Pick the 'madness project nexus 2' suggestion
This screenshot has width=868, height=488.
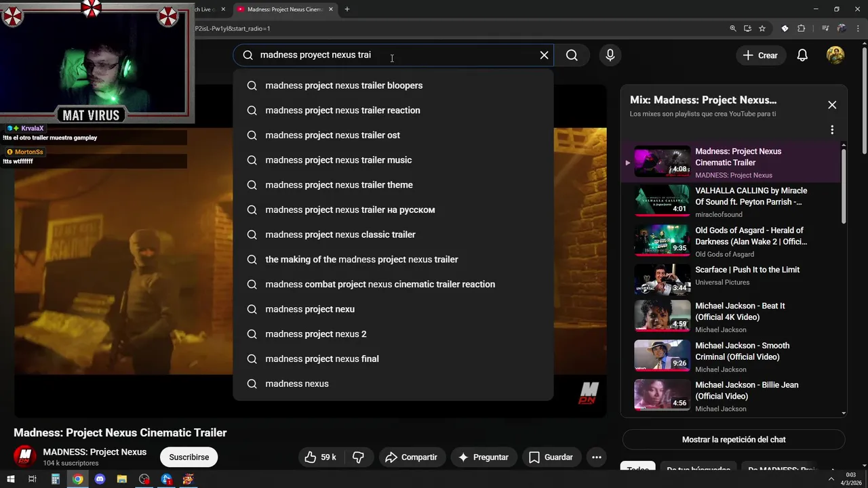[x=393, y=334]
